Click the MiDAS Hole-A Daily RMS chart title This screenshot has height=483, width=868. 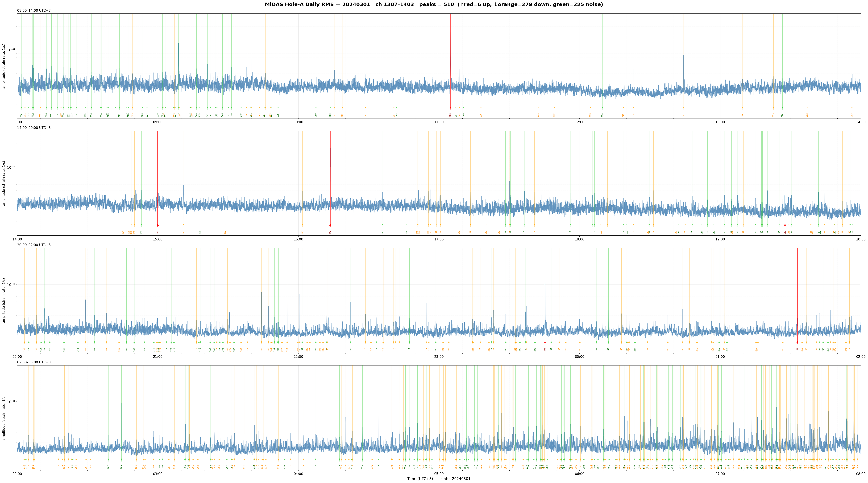[x=434, y=5]
